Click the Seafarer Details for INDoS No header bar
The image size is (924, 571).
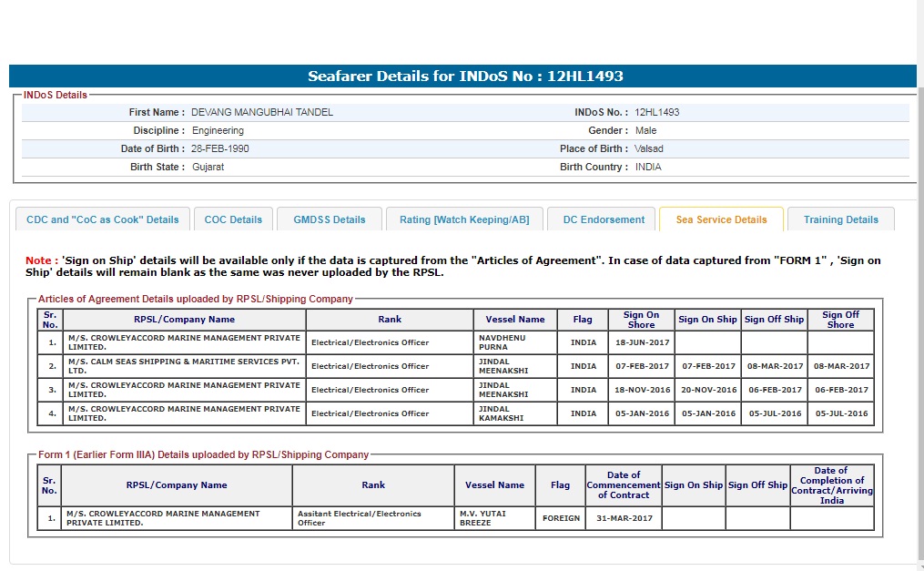tap(464, 76)
